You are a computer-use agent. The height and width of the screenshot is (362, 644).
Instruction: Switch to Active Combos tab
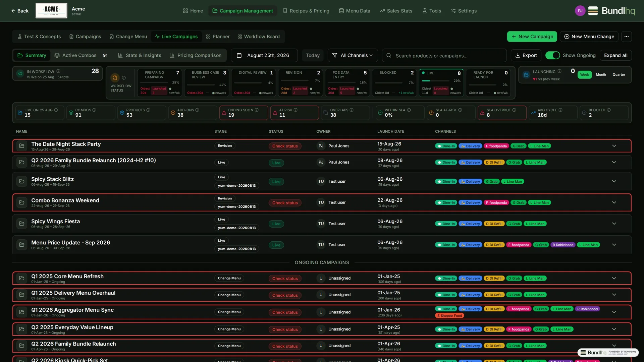point(81,55)
